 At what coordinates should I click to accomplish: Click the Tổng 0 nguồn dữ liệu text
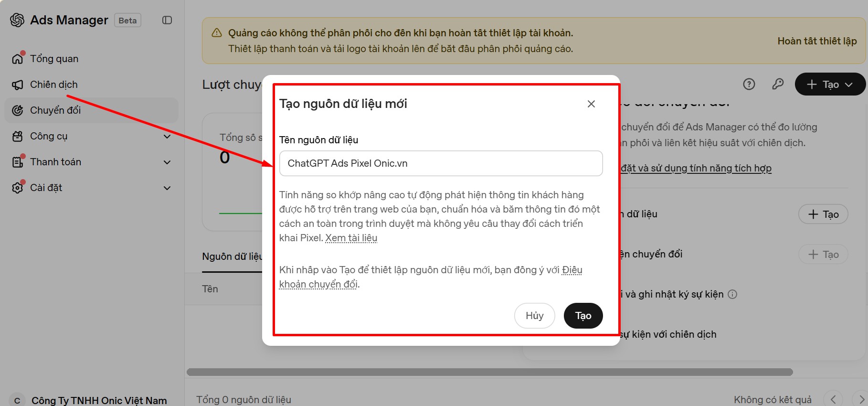point(243,400)
